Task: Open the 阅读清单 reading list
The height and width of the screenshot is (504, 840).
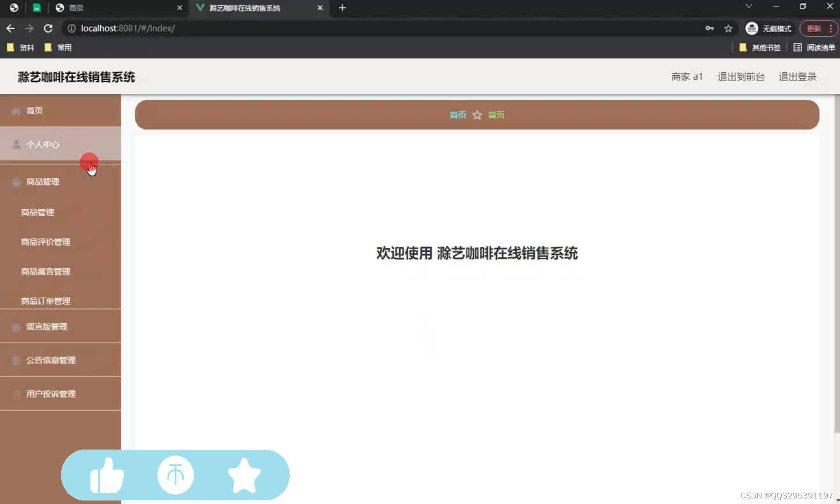Action: (814, 48)
